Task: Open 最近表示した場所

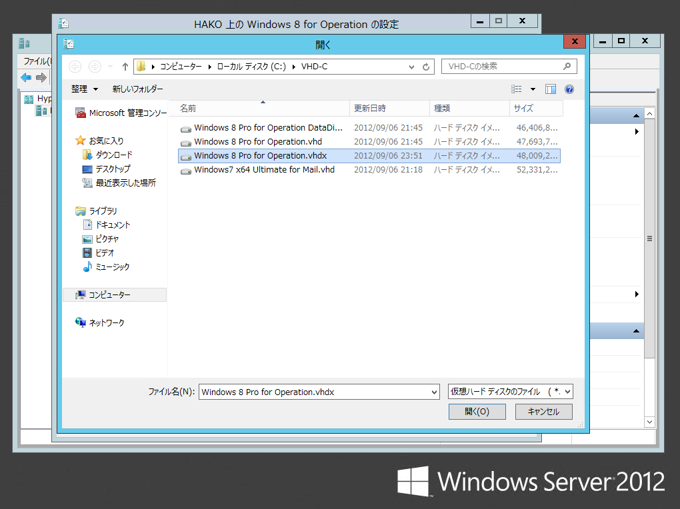Action: tap(119, 183)
